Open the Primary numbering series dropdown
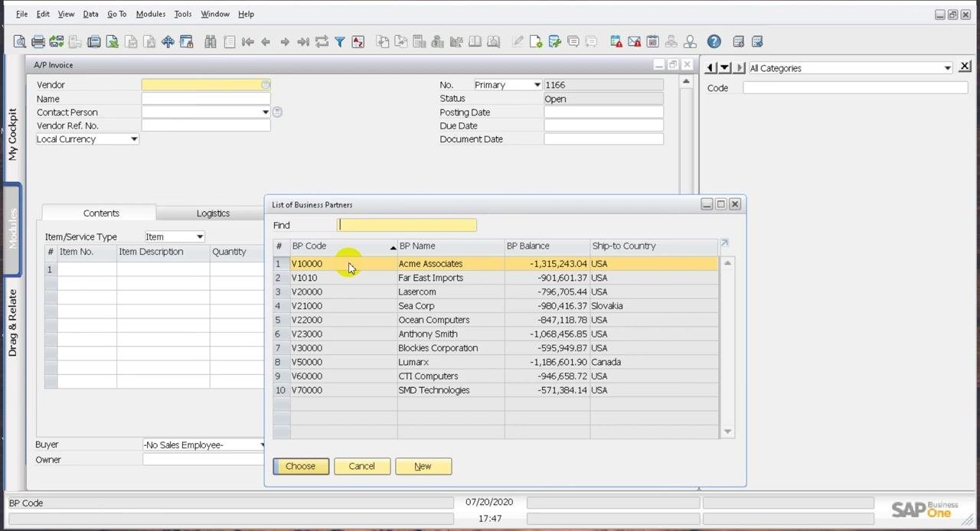Screen dimensions: 980x531 point(537,85)
